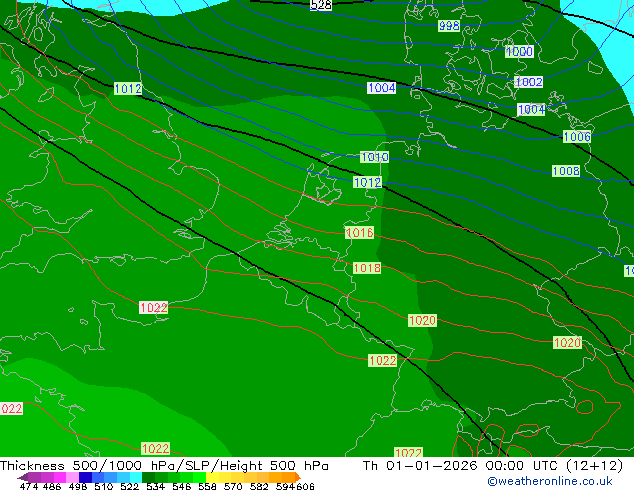Screen dimensions: 634x490
Task: Select the 546 legend scale value
Action: [x=182, y=486]
